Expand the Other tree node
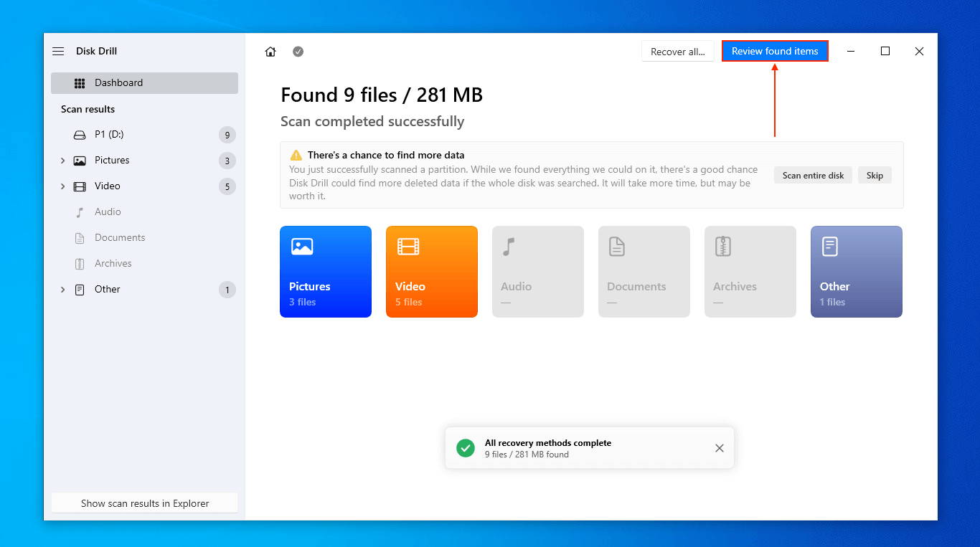The width and height of the screenshot is (980, 547). tap(62, 290)
